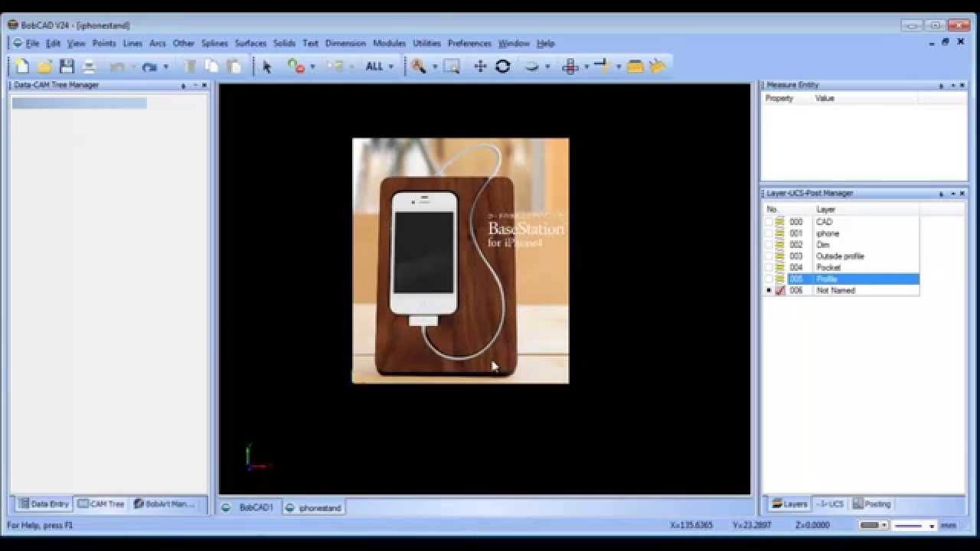Click the Redo toolbar icon

click(x=149, y=67)
